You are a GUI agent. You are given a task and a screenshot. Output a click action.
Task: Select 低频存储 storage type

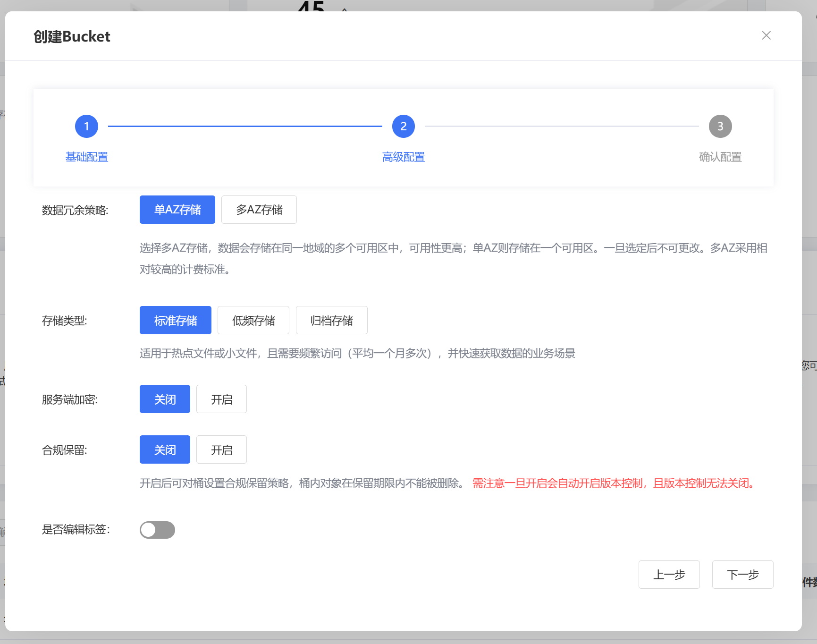coord(253,321)
